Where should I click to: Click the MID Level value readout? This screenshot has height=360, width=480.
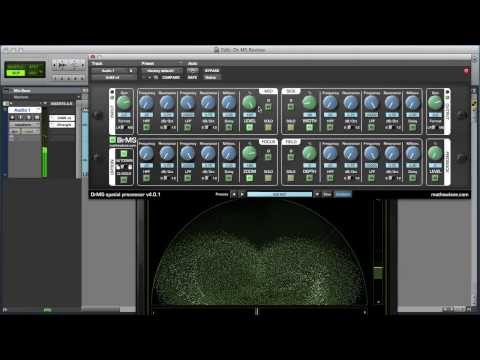(249, 115)
